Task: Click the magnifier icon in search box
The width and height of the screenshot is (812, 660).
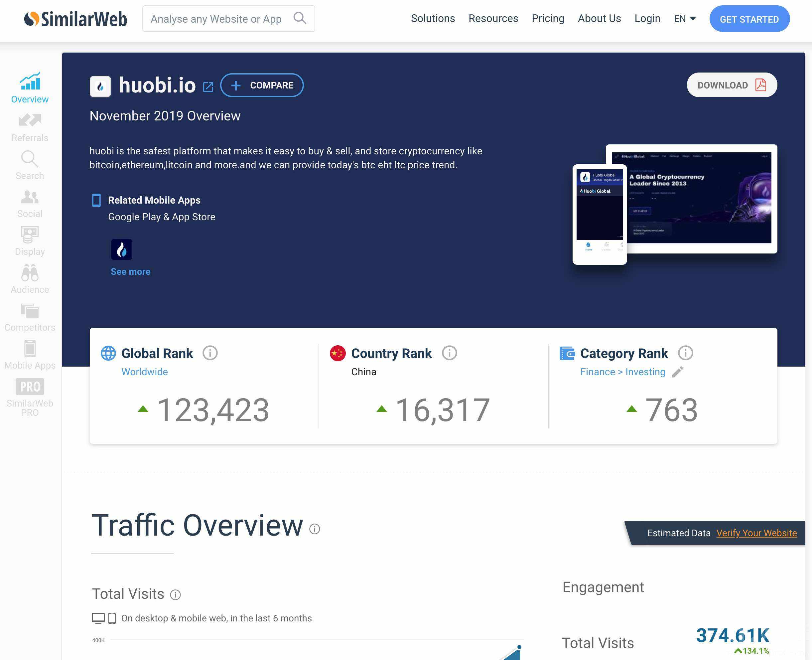Action: 299,18
